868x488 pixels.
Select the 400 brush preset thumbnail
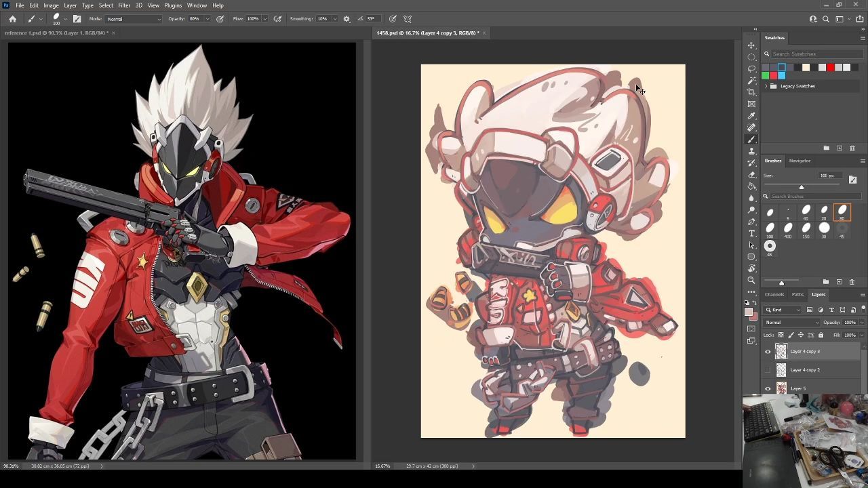(x=788, y=229)
